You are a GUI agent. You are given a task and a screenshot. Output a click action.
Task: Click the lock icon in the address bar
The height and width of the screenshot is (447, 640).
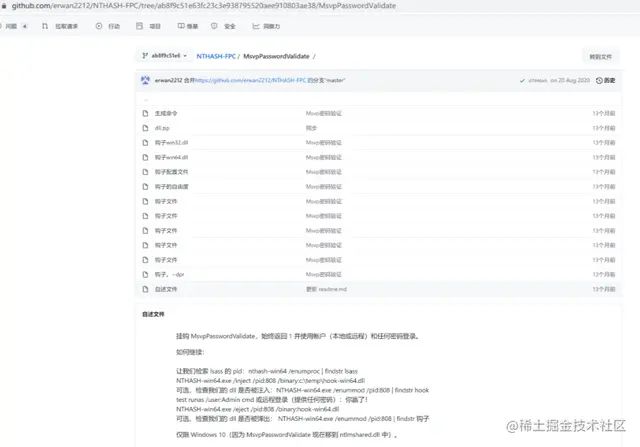coord(4,6)
